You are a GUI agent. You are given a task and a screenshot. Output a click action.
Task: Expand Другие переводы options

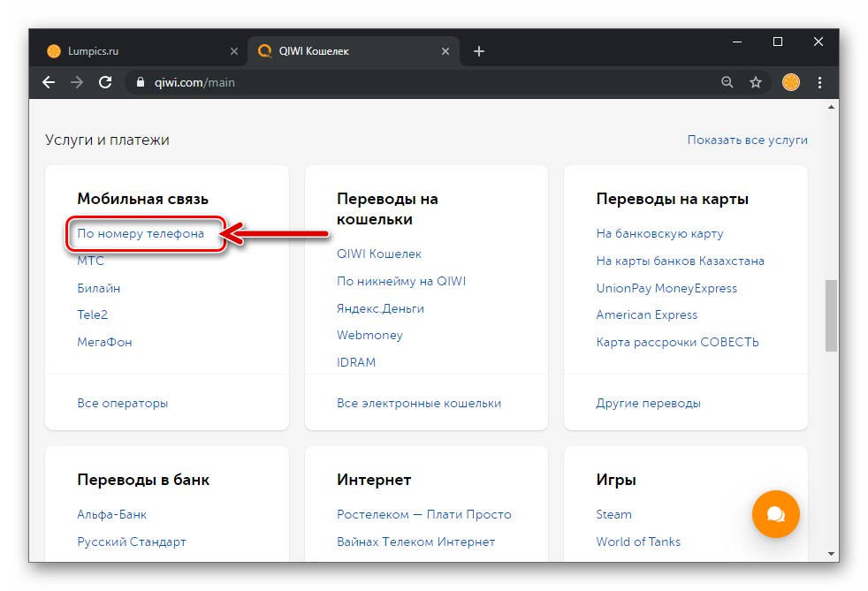pos(649,403)
